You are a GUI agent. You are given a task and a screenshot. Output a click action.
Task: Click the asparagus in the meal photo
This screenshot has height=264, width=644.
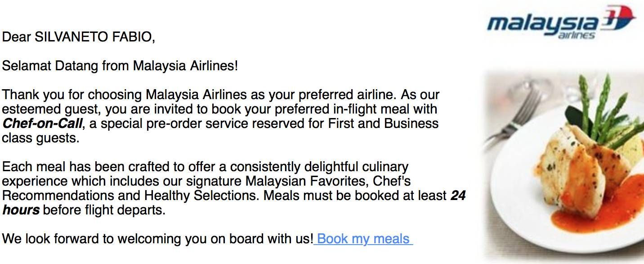coord(603,108)
